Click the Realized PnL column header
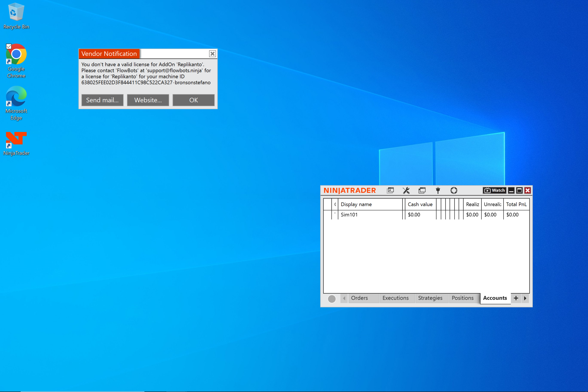This screenshot has height=392, width=588. click(472, 204)
